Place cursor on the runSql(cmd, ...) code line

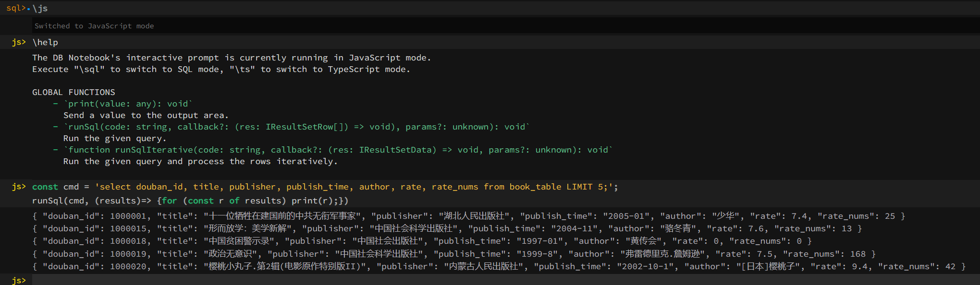pyautogui.click(x=190, y=201)
